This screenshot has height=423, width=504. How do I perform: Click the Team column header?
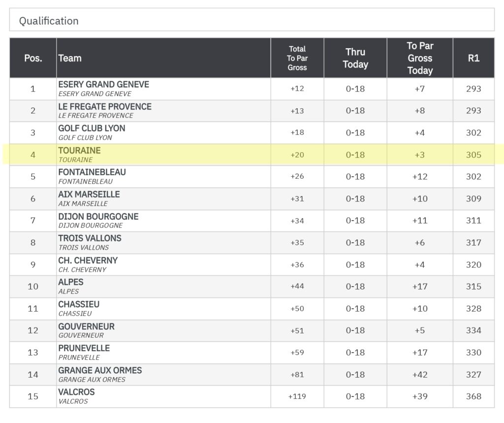pos(70,58)
